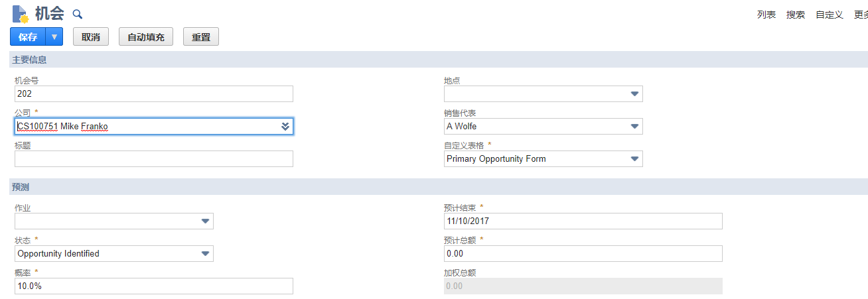Viewport: 868px width, 299px height.
Task: Click the 重置 button
Action: [201, 37]
